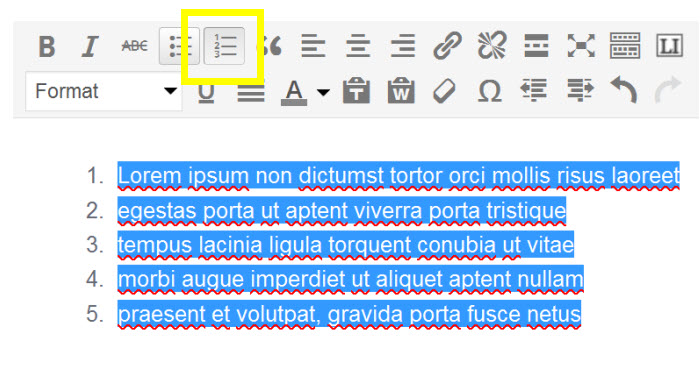This screenshot has height=373, width=700.
Task: Apply the current text color
Action: coord(294,92)
